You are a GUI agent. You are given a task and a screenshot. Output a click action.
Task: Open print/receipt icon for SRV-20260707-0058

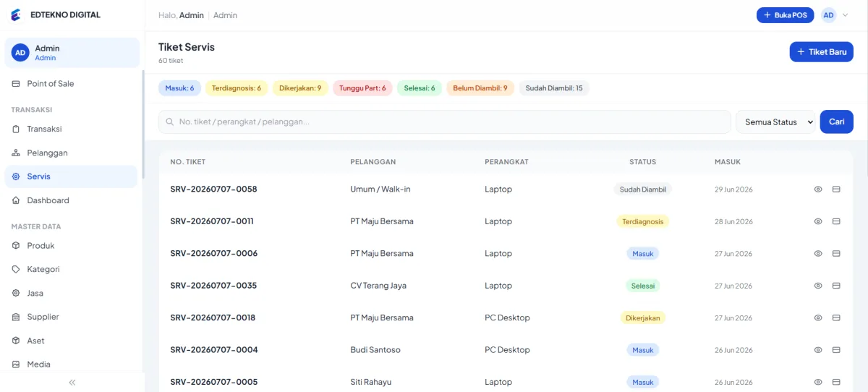coord(836,189)
